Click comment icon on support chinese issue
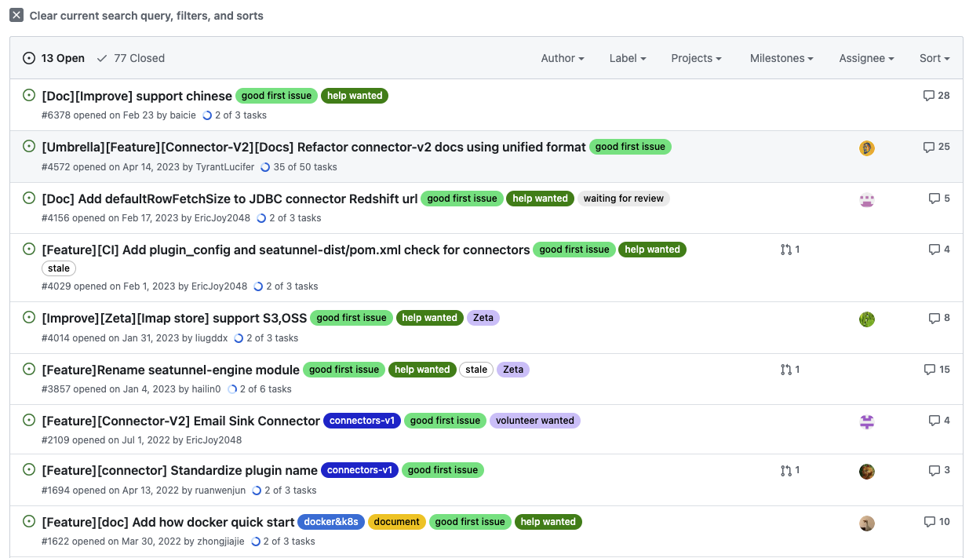980x558 pixels. (929, 96)
